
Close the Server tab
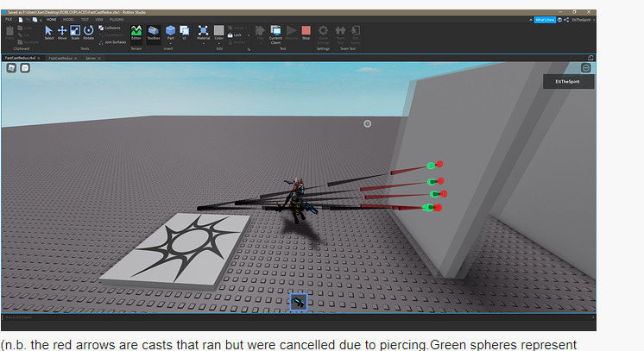pos(99,59)
